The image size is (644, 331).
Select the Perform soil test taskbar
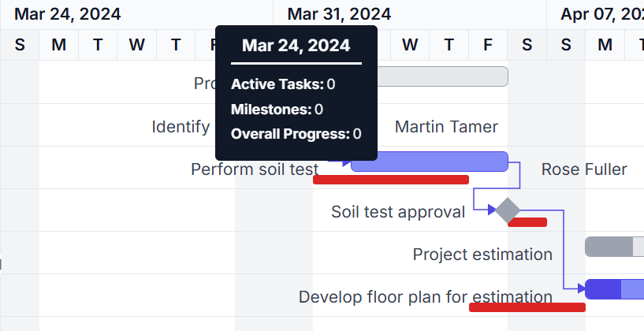pyautogui.click(x=430, y=162)
